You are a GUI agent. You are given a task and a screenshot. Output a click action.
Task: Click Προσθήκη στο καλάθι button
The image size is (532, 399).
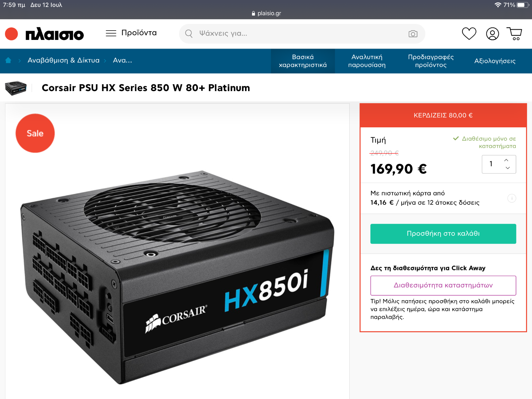click(443, 234)
